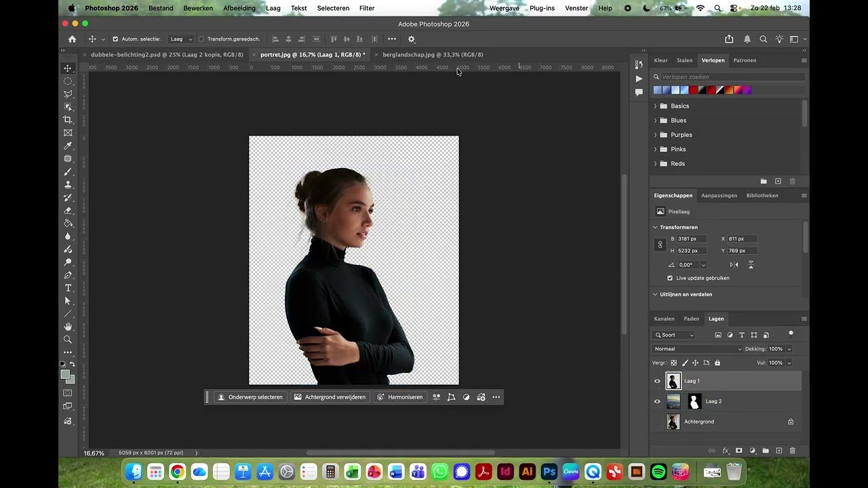Create new fill or adjustment layer
868x488 pixels.
[753, 451]
